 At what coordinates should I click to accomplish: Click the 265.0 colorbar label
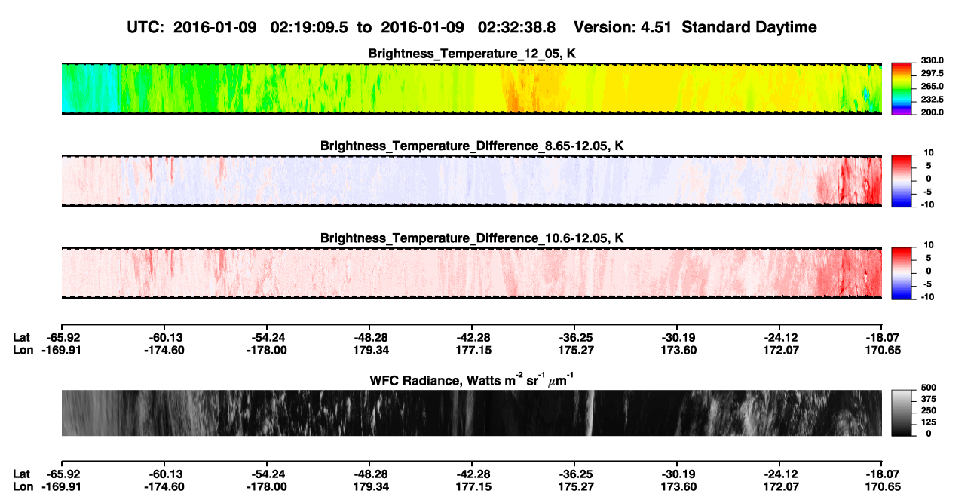[x=933, y=87]
